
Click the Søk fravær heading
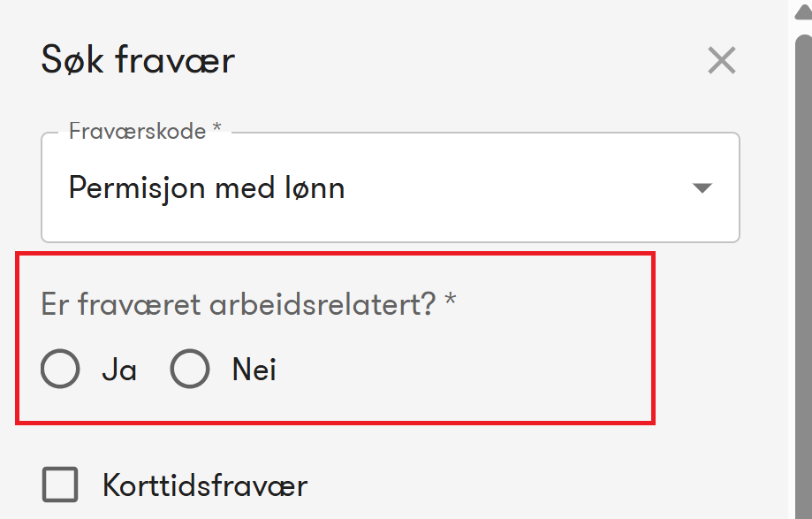[x=138, y=61]
